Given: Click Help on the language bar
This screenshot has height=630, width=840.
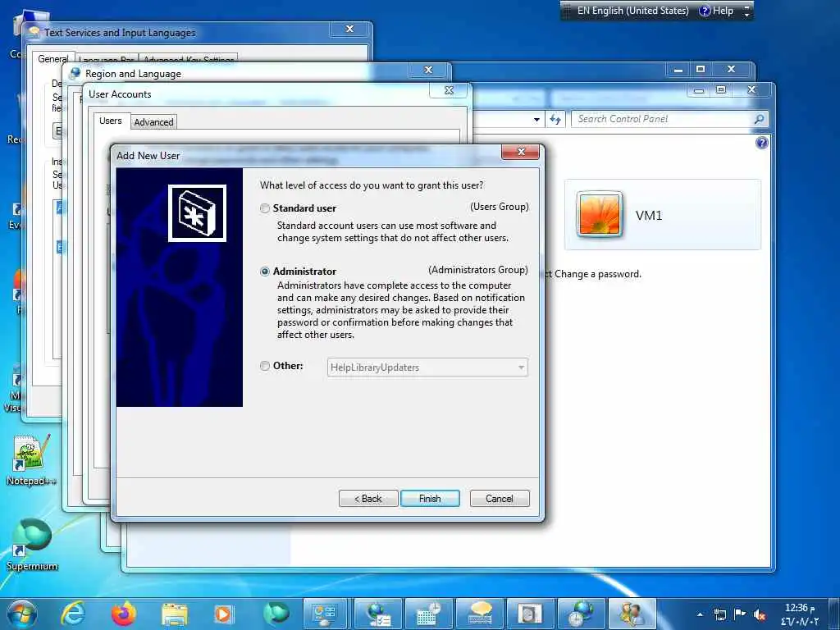Looking at the screenshot, I should tap(716, 11).
